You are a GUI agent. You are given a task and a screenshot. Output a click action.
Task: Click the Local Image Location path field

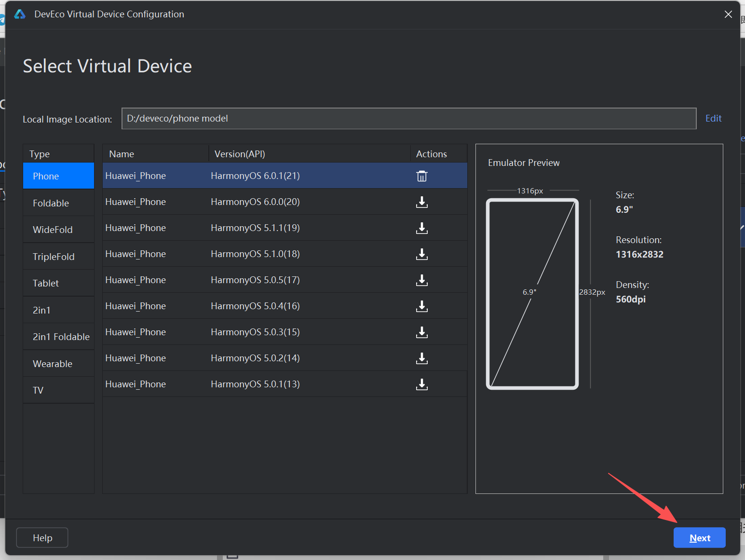click(x=409, y=119)
